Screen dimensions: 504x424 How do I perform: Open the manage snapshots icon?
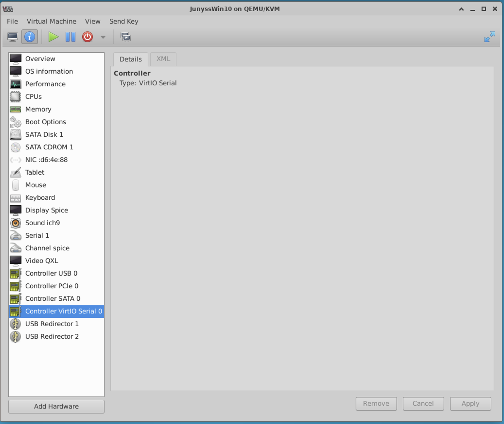[x=126, y=37]
